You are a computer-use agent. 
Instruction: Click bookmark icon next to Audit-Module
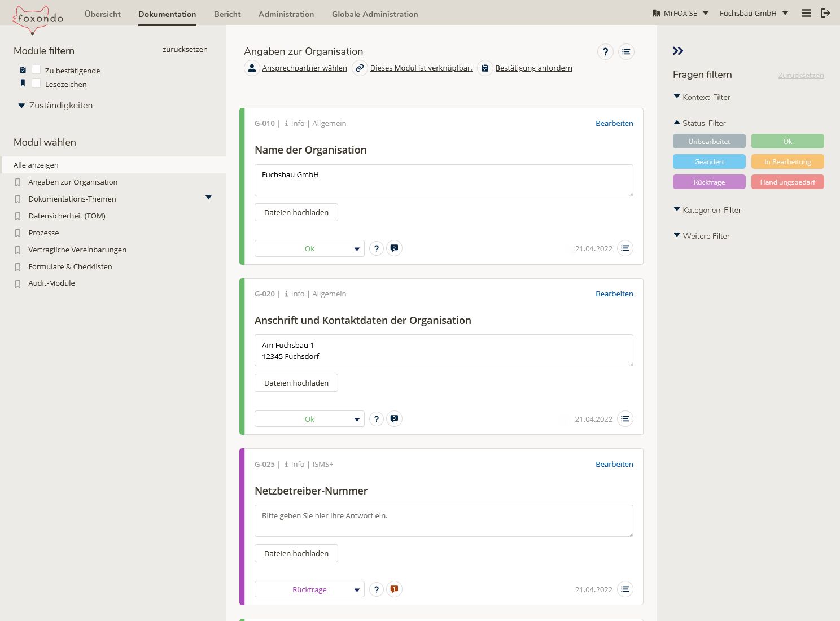(17, 284)
